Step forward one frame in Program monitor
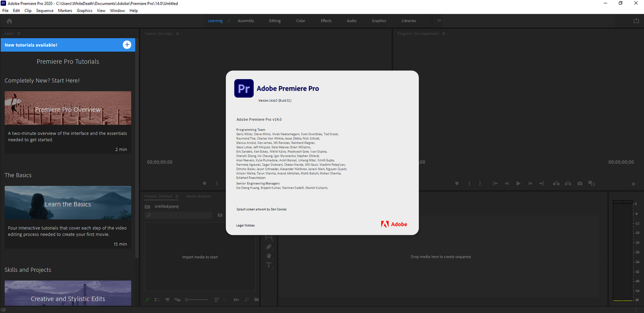 pyautogui.click(x=530, y=184)
